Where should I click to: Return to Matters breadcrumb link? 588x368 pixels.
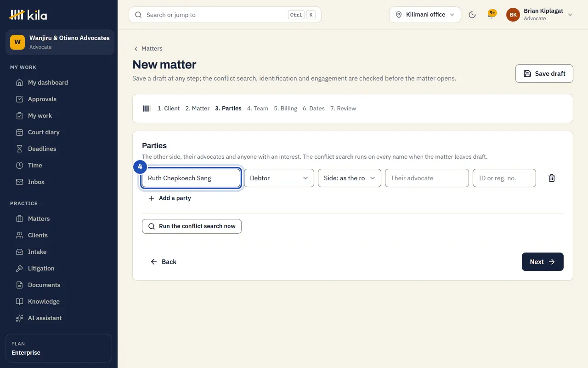point(148,49)
